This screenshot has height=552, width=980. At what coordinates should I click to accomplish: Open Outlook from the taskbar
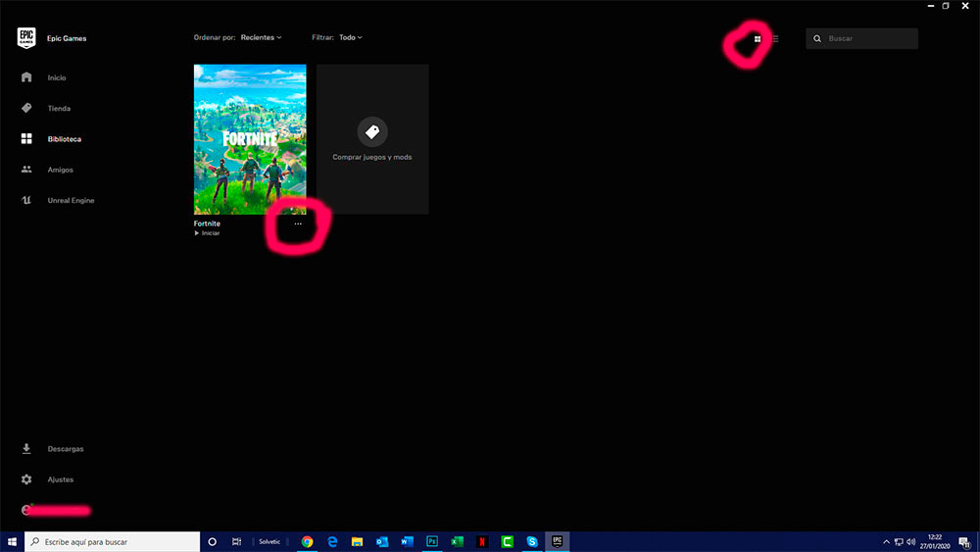pos(382,541)
